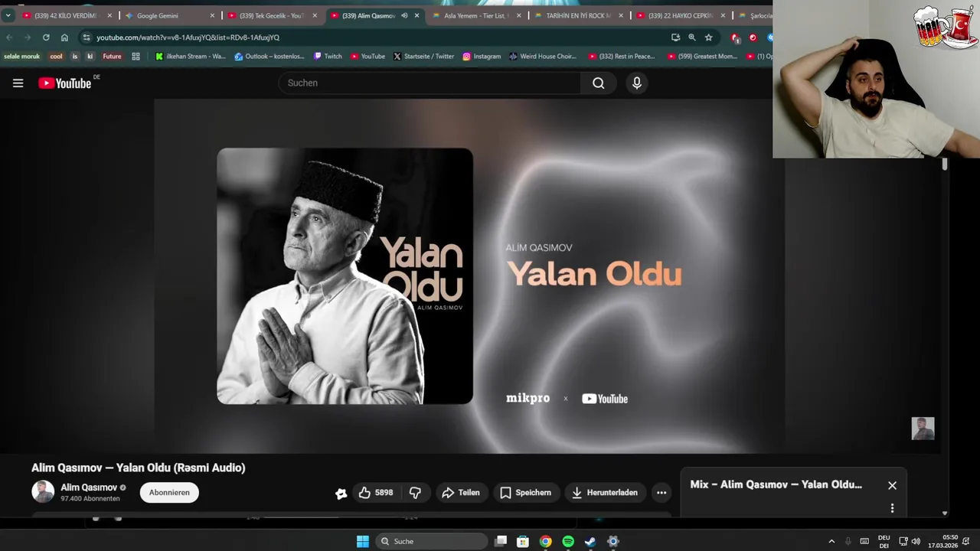Open the zoom indicator in address bar
The height and width of the screenshot is (551, 980).
click(x=692, y=37)
